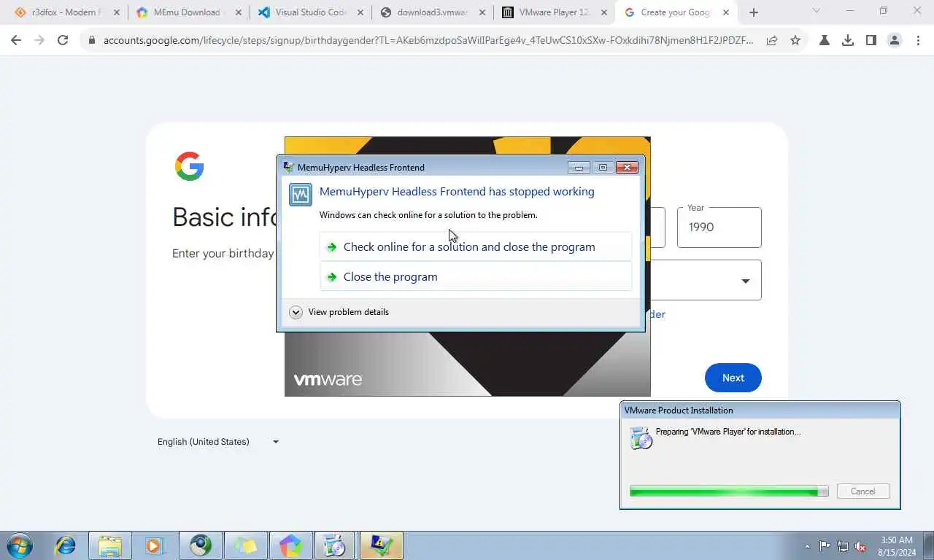Go back to the previous page
934x560 pixels.
(x=16, y=41)
